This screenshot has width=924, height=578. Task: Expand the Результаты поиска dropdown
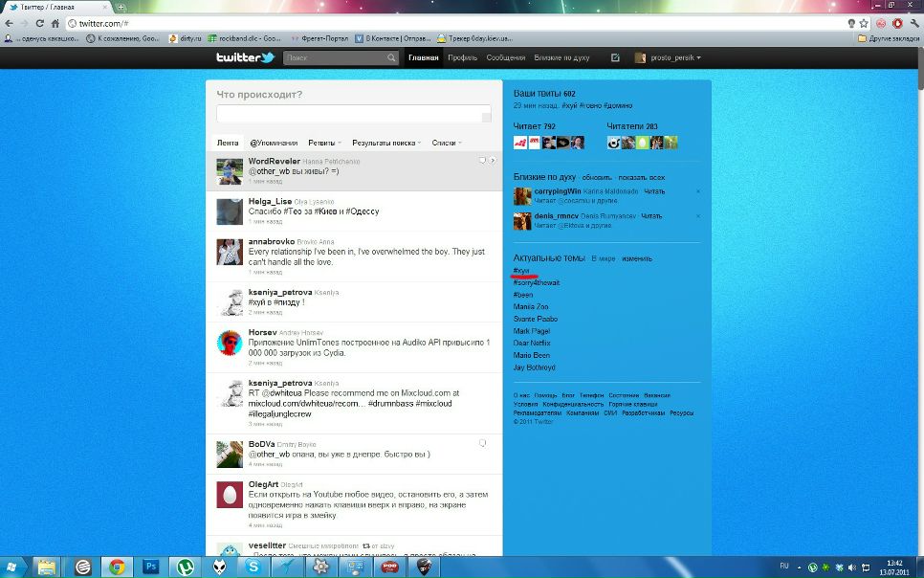[x=386, y=143]
